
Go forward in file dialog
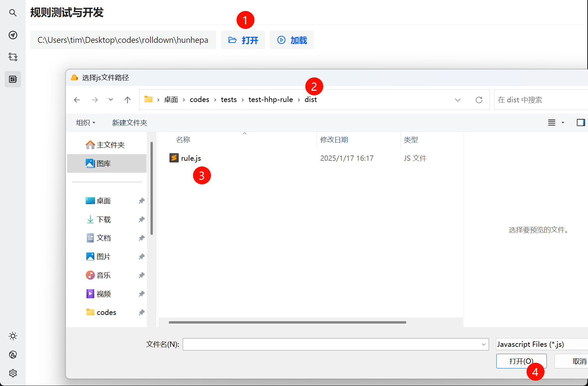point(95,100)
